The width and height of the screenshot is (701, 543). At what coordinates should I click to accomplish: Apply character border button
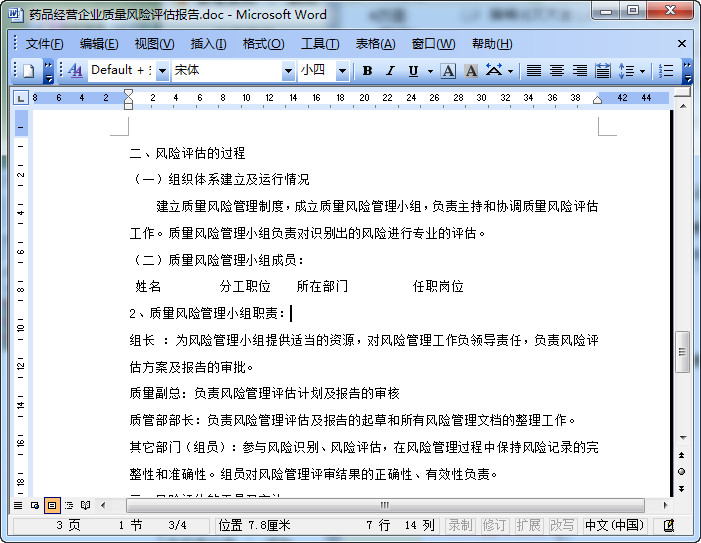coord(448,71)
